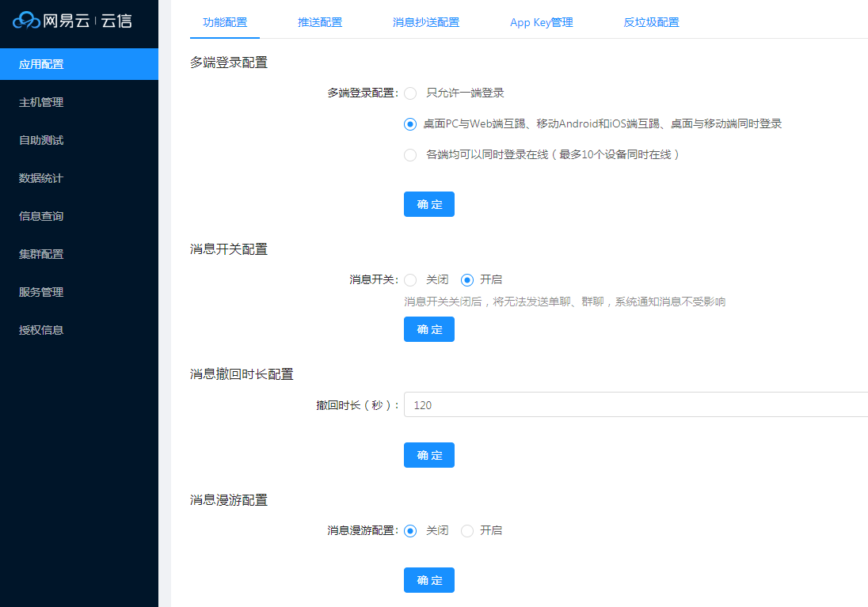Viewport: 868px width, 607px height.
Task: Select 只允许一端登录 option
Action: [x=410, y=93]
